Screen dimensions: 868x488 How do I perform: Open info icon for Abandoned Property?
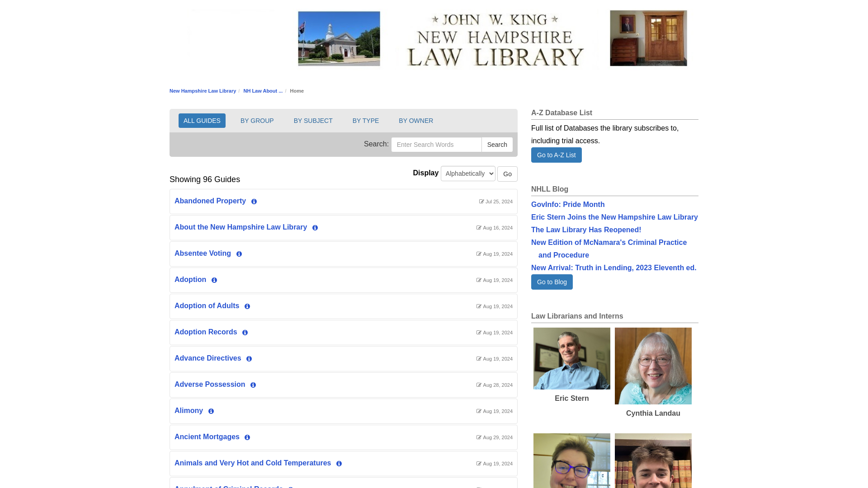click(x=254, y=202)
